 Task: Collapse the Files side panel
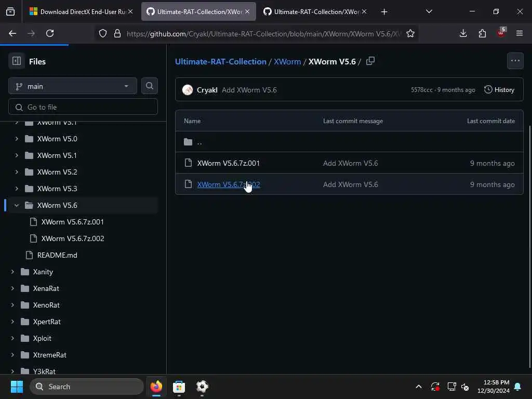(16, 61)
